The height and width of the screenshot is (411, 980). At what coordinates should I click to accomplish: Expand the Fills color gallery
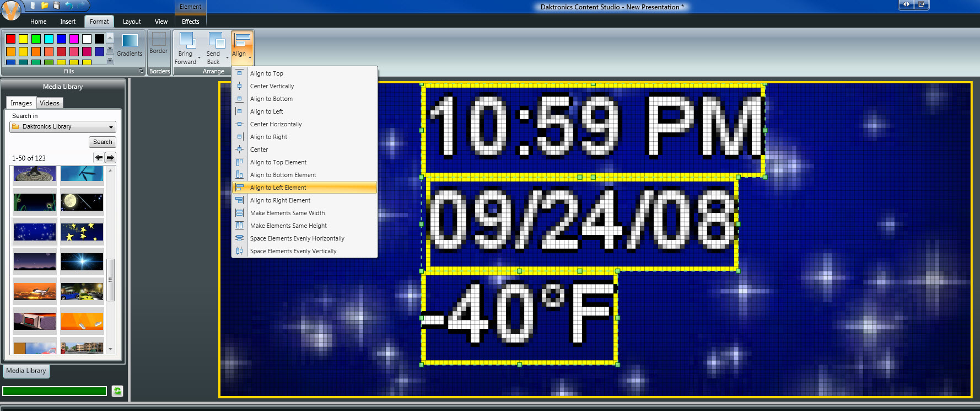point(110,60)
